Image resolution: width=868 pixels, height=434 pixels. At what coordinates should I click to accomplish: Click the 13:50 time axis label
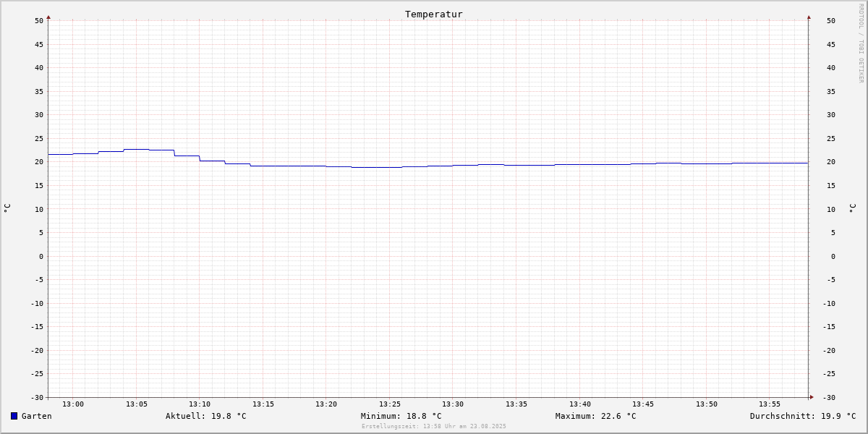pos(707,404)
